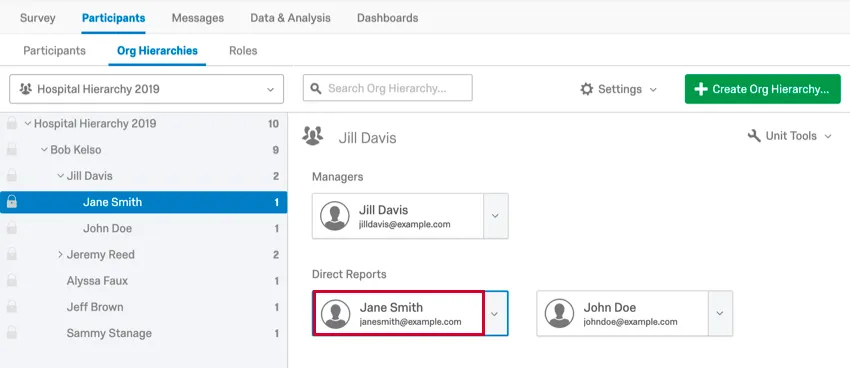Click count 10 on Hospital Hierarchy row

pyautogui.click(x=273, y=124)
